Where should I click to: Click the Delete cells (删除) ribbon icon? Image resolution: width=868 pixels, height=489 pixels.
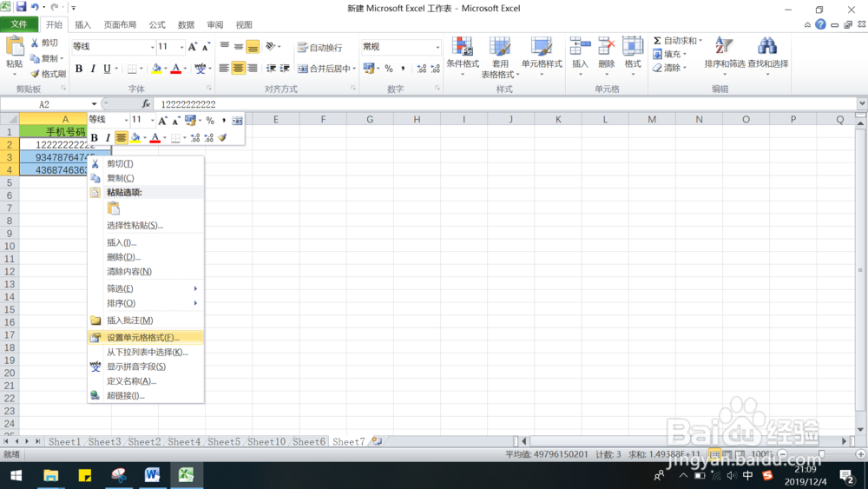(606, 46)
